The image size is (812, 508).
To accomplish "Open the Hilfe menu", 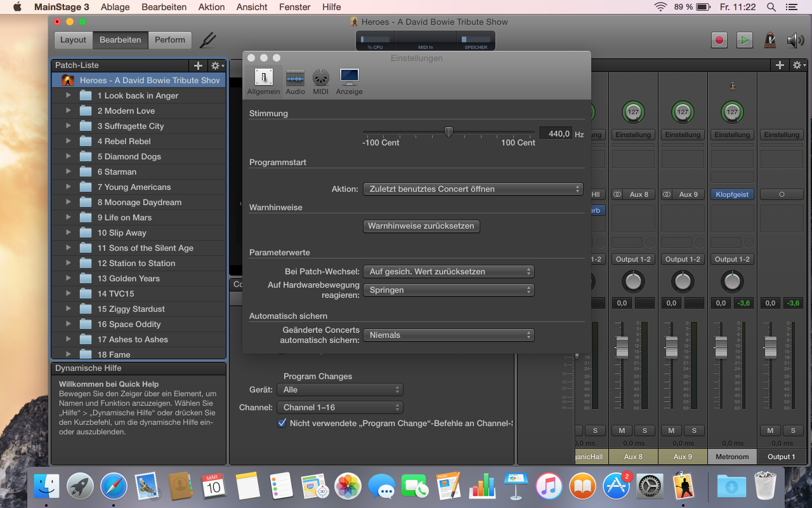I will pos(332,7).
